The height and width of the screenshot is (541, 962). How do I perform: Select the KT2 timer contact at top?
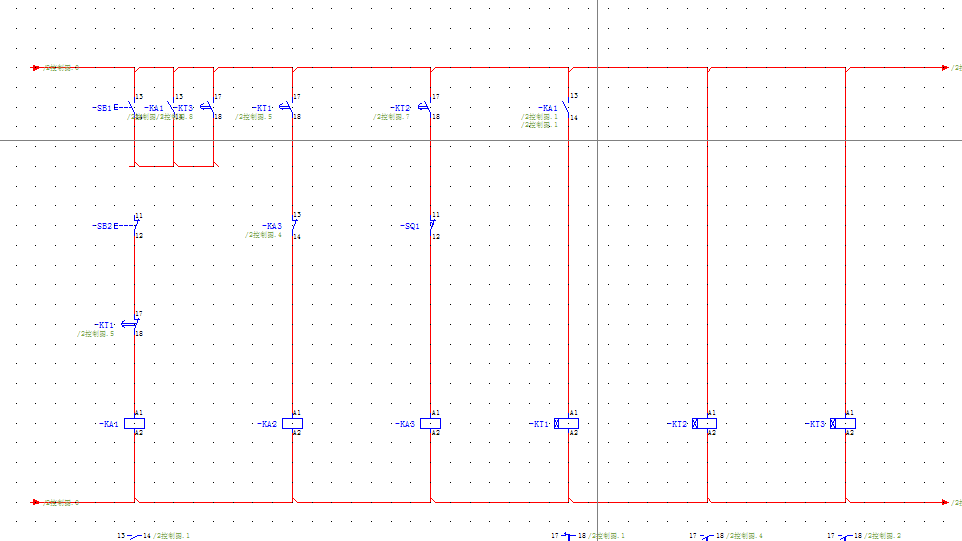429,107
